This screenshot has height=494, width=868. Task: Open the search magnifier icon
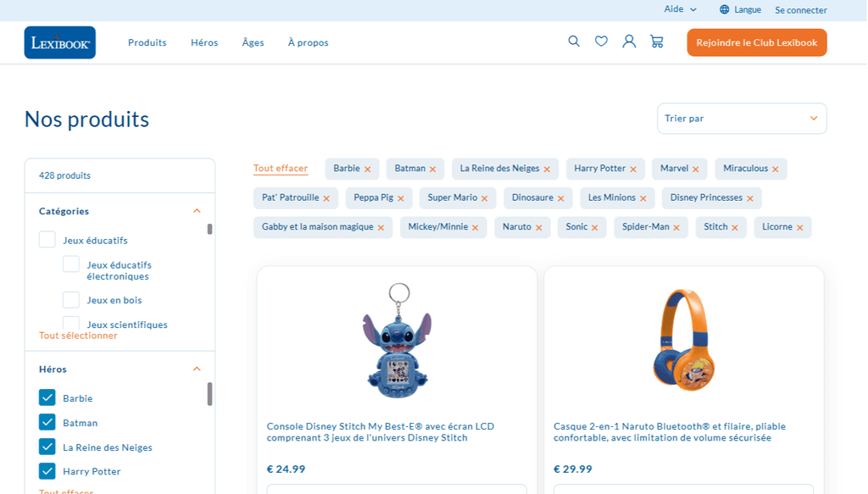click(x=574, y=42)
